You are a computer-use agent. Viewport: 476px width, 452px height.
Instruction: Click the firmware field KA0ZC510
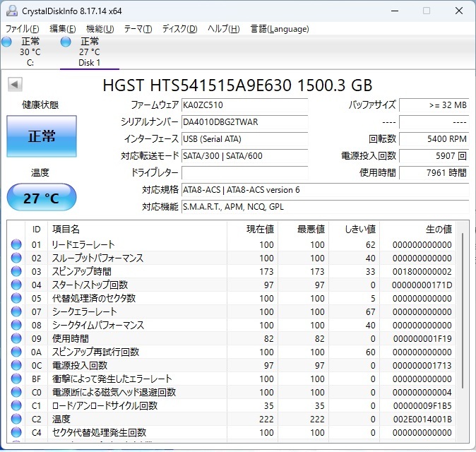click(244, 105)
